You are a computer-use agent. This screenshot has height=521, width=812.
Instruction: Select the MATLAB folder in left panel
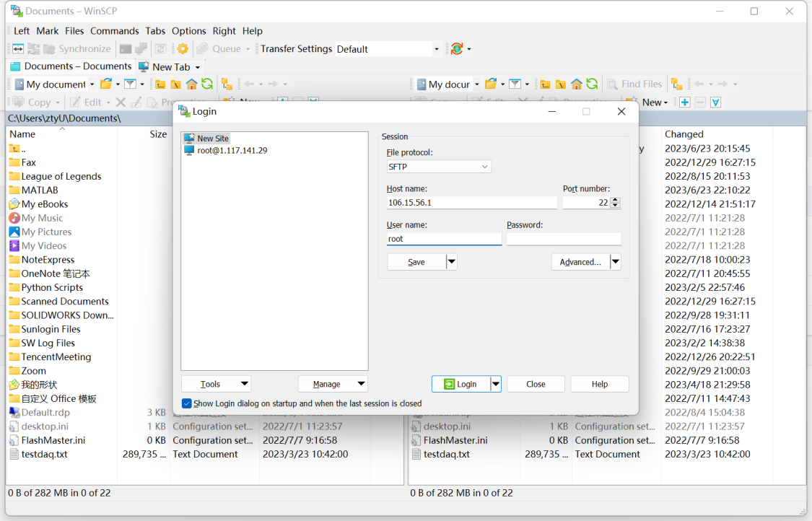(x=40, y=190)
